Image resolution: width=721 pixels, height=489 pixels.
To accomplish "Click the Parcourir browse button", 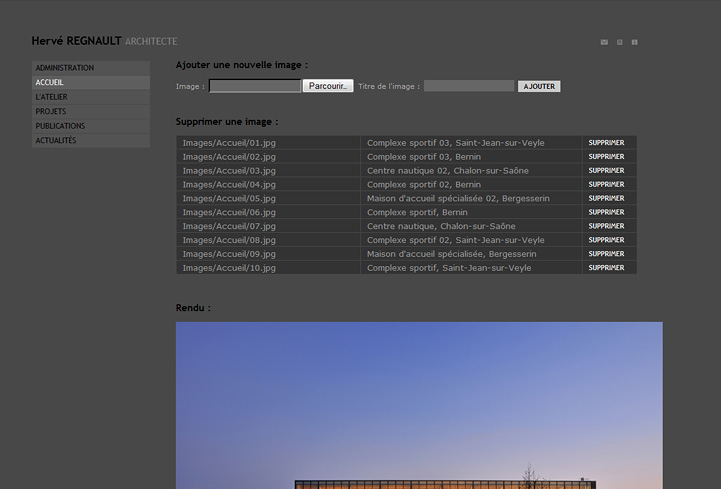I will pyautogui.click(x=328, y=86).
